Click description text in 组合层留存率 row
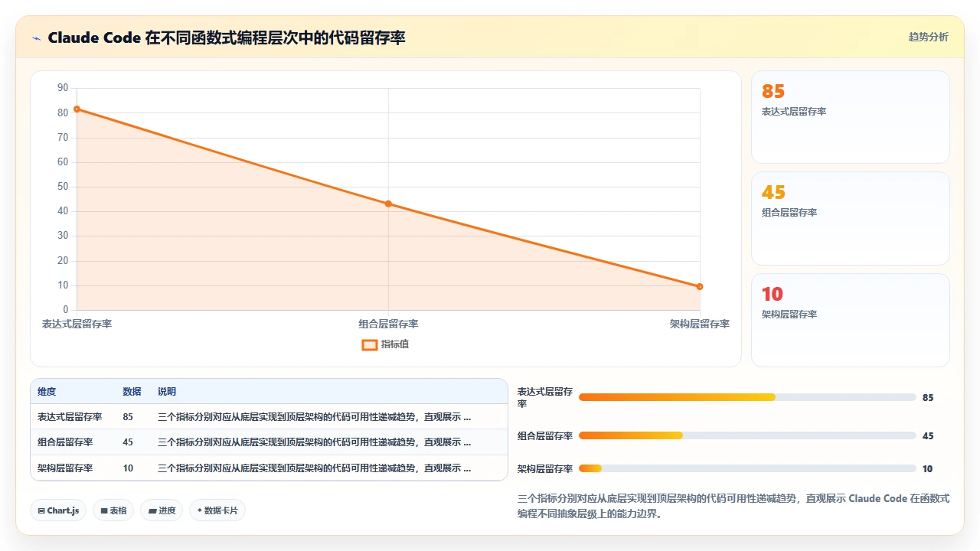Viewport: 980px width, 551px height. 314,442
